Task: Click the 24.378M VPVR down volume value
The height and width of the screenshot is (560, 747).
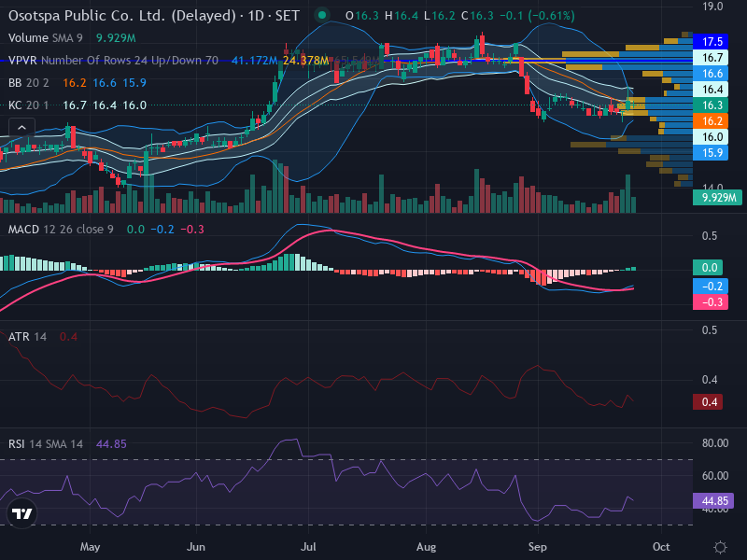Action: (306, 61)
